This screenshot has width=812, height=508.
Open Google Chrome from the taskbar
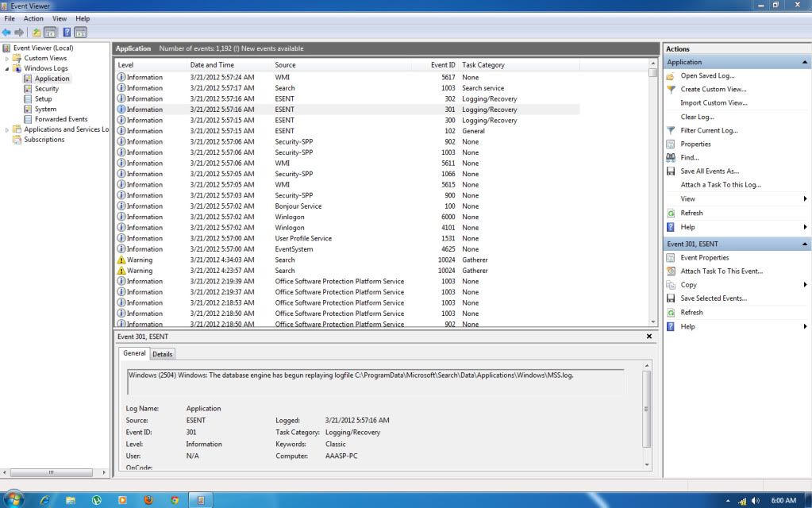click(x=175, y=500)
